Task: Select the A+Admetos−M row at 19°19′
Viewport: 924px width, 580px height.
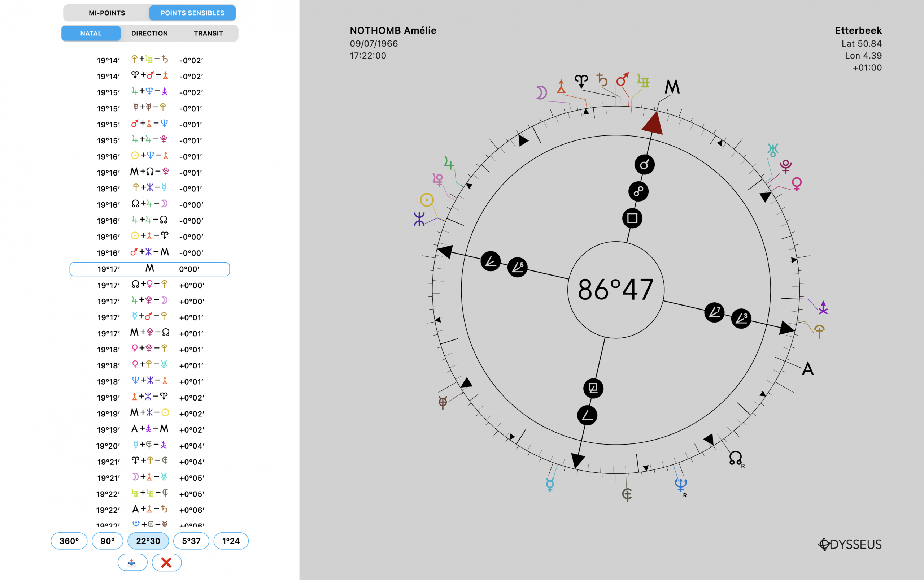Action: click(x=149, y=429)
